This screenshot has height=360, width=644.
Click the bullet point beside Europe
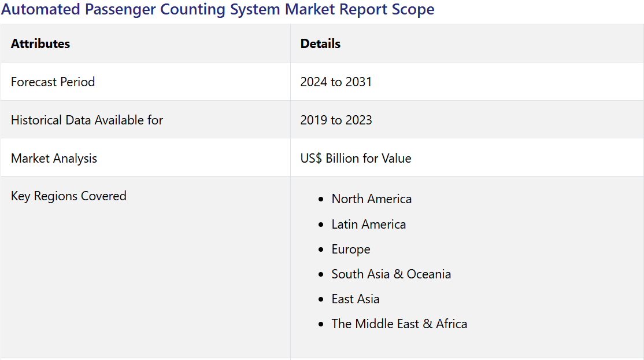[321, 250]
